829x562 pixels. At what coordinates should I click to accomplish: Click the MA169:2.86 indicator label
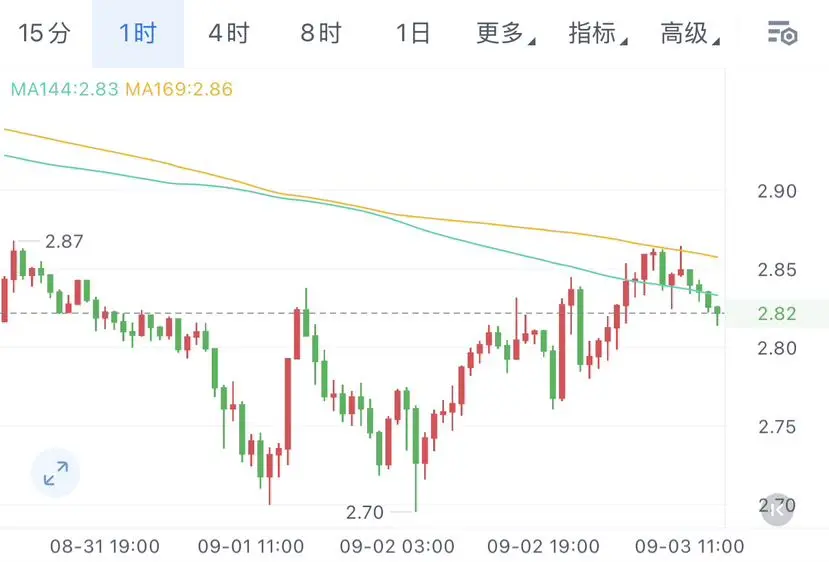point(179,89)
